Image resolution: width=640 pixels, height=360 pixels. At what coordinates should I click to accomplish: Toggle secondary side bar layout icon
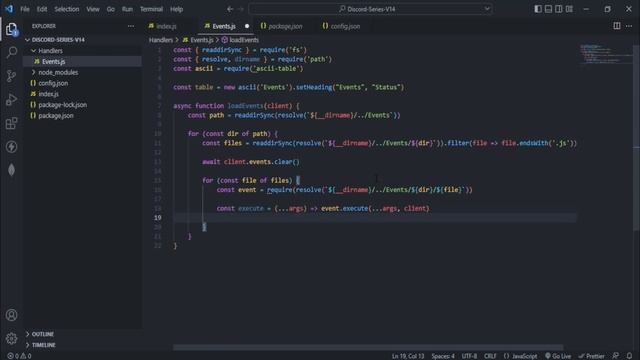click(559, 9)
